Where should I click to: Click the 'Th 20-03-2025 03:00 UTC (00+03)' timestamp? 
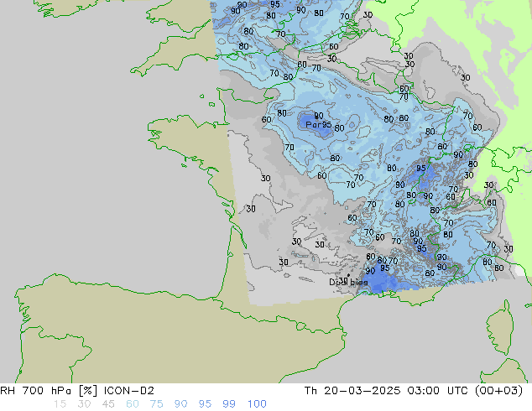tap(414, 391)
